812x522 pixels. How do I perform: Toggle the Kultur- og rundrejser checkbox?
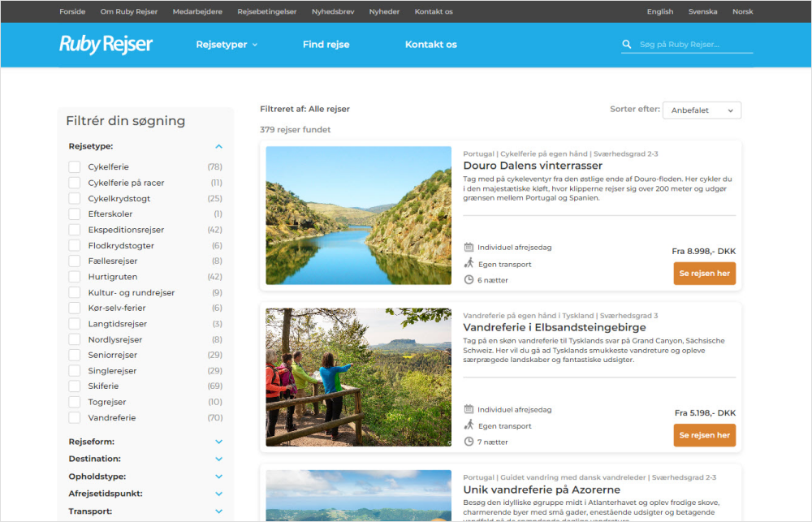75,292
